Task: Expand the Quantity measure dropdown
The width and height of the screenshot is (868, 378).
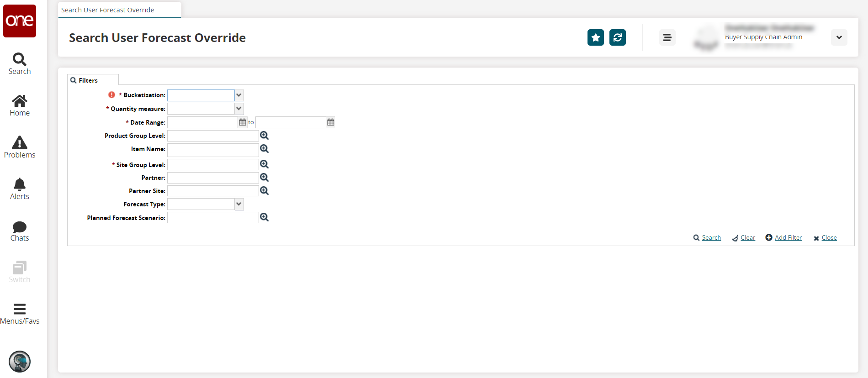Action: coord(238,109)
